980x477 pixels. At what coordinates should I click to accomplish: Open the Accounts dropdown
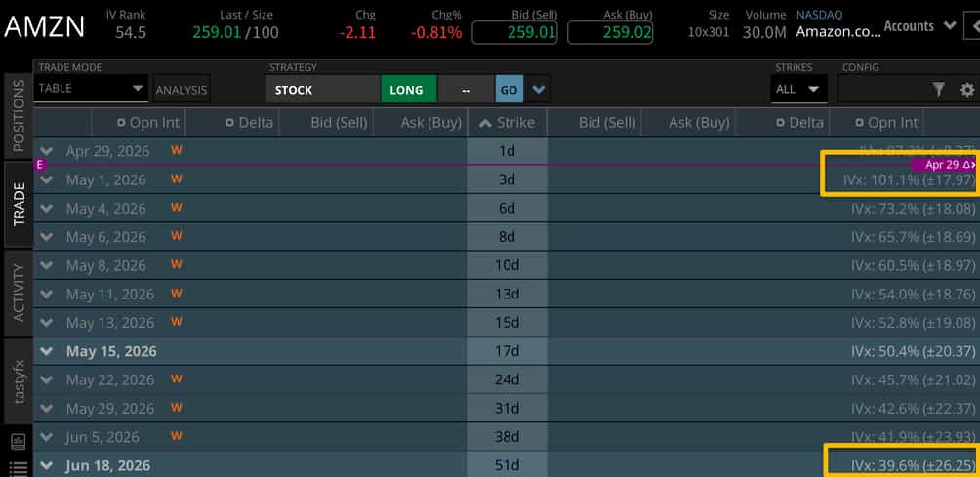click(919, 26)
